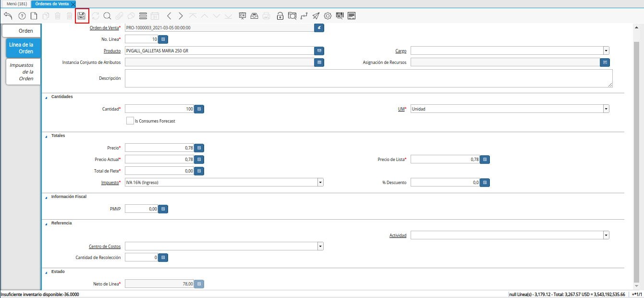Screen dimensions: 644x298
Task: Click the Undo changes arrow icon in toolbar
Action: coord(8,16)
